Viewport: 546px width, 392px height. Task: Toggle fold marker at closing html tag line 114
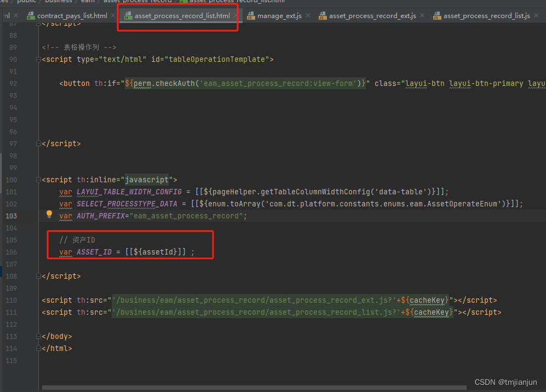pos(38,349)
